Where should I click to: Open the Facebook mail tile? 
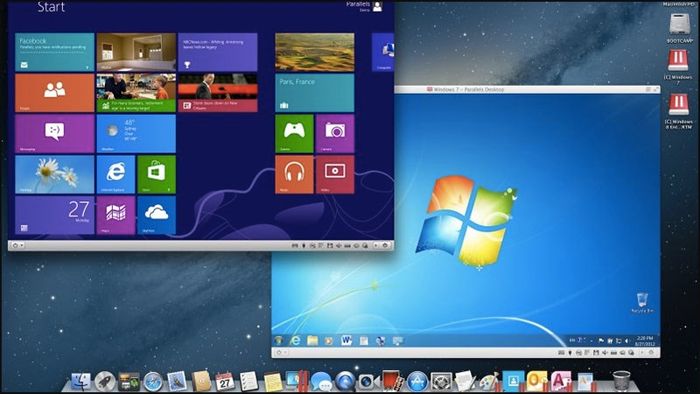[54, 52]
